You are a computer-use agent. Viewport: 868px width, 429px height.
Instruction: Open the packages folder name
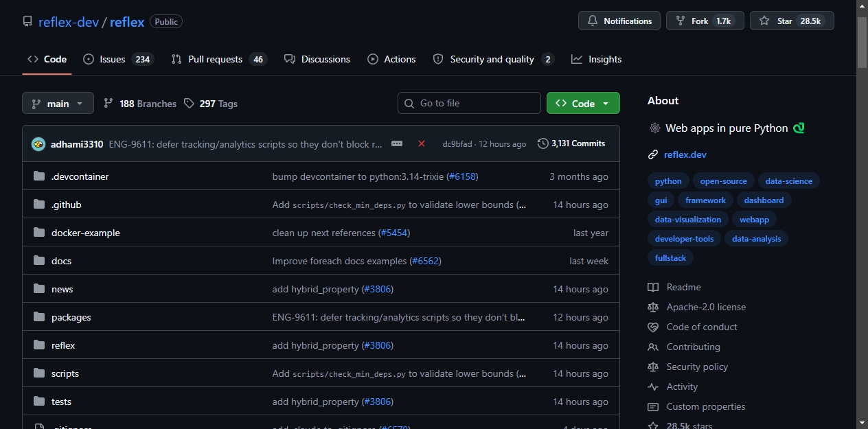71,317
